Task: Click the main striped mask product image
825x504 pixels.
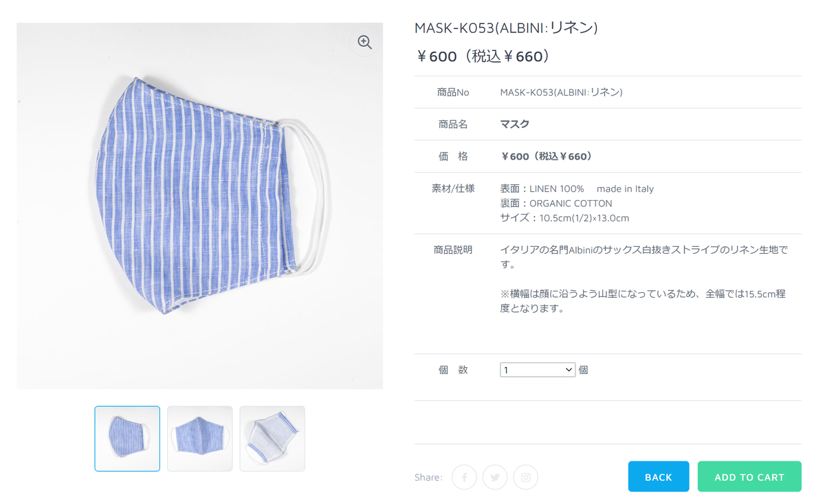Action: tap(199, 206)
